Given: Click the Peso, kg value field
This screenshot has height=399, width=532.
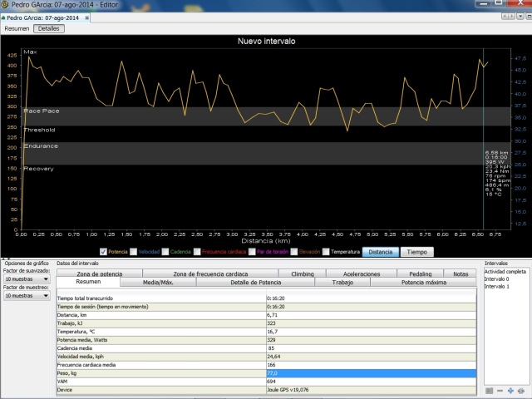Looking at the screenshot, I should click(371, 375).
